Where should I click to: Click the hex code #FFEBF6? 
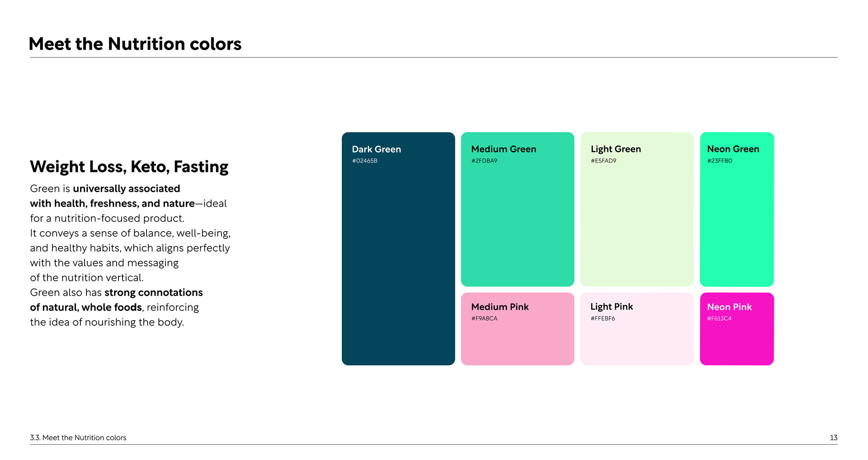[603, 318]
